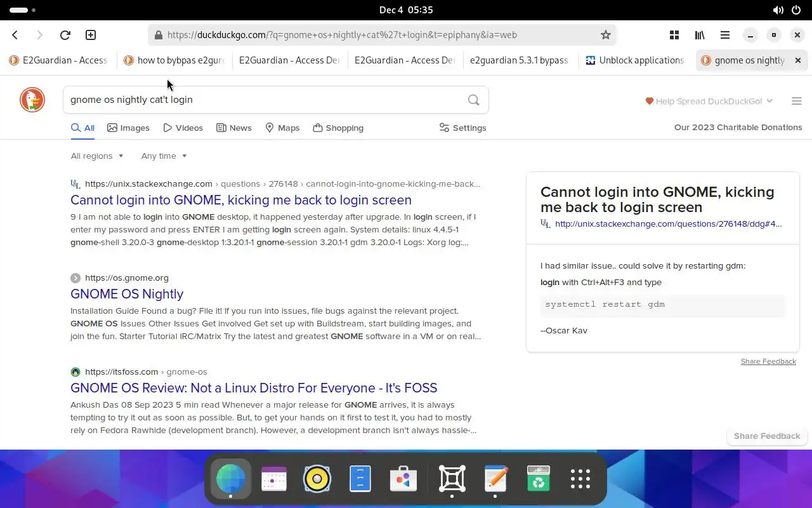Switch to 'how to bybpas e2guardian' tab

tap(174, 60)
